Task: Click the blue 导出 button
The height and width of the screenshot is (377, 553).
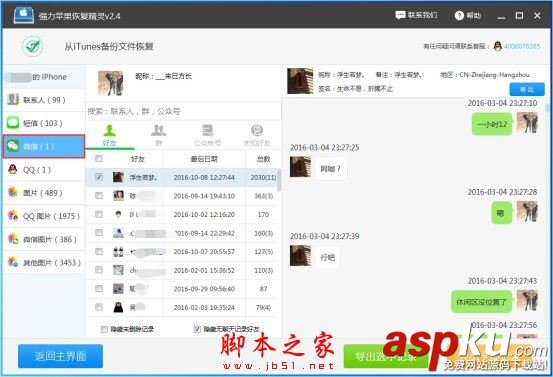Action: tap(527, 90)
